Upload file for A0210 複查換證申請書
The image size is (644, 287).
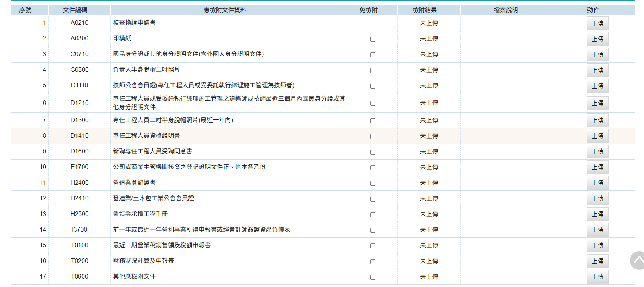point(597,23)
